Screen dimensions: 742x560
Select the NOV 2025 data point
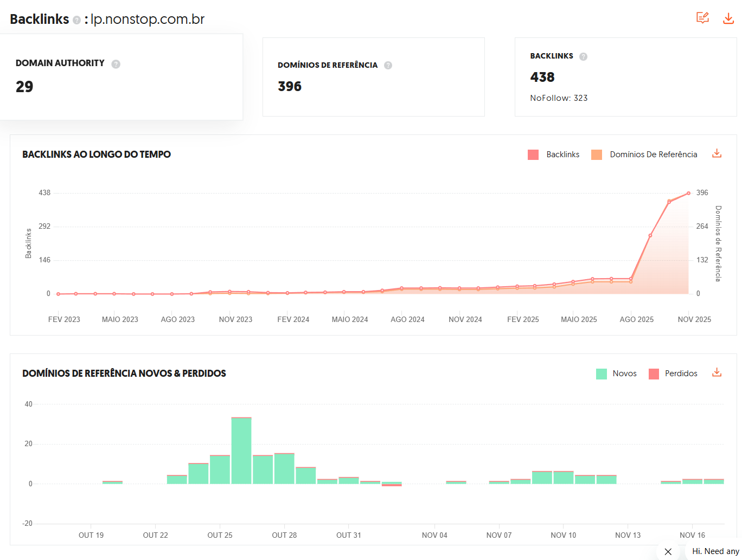click(x=688, y=193)
